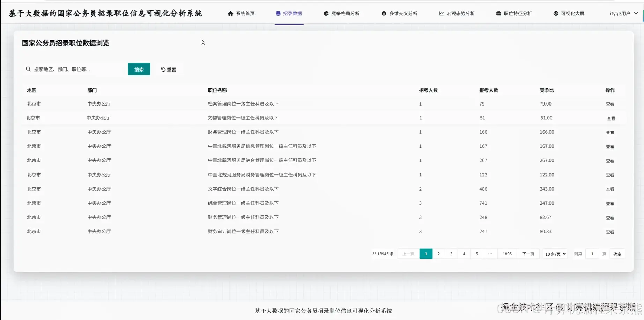This screenshot has height=320, width=644.
Task: Click the layers icon for 多维交叉分析
Action: [383, 13]
